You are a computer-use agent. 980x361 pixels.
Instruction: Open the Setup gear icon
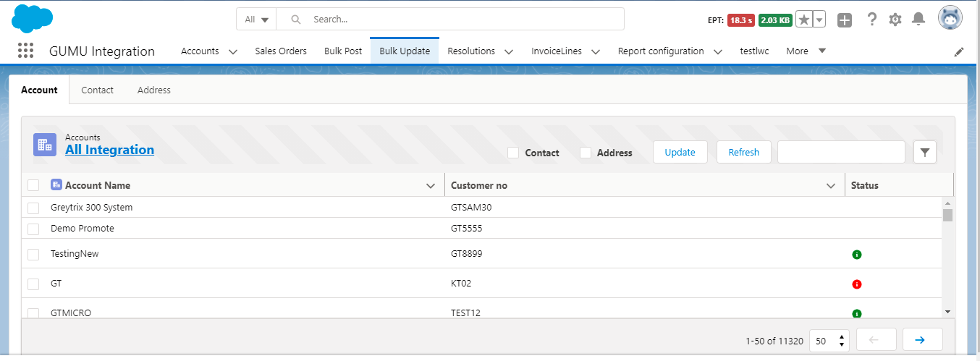(895, 20)
